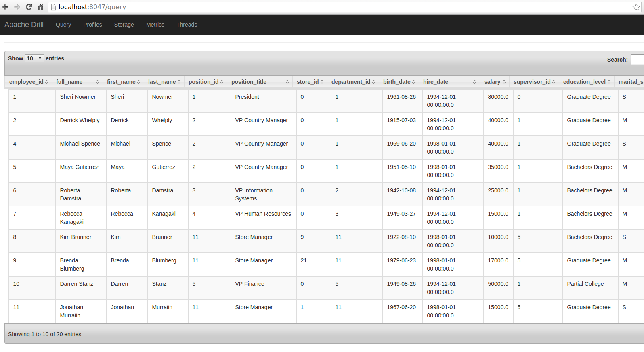Screen dimensions: 644x352
Task: Select the Kim Brunner full name cell
Action: coord(81,241)
